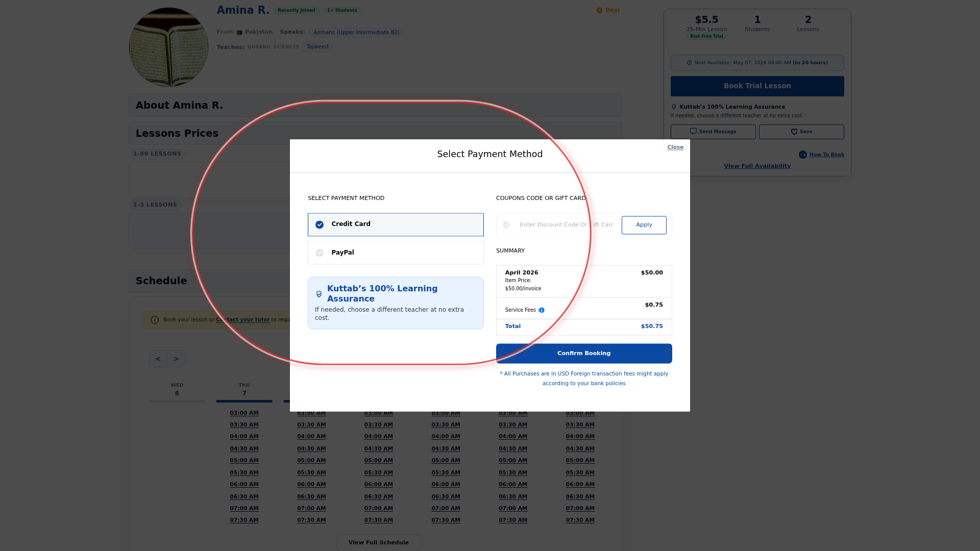
Task: Click the Lessons Prices heading
Action: 177,134
